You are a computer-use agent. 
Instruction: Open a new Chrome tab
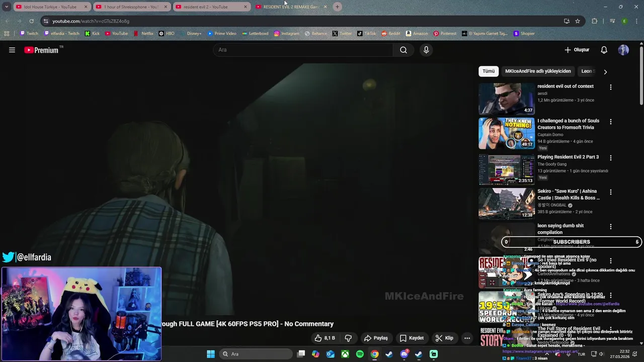click(337, 7)
